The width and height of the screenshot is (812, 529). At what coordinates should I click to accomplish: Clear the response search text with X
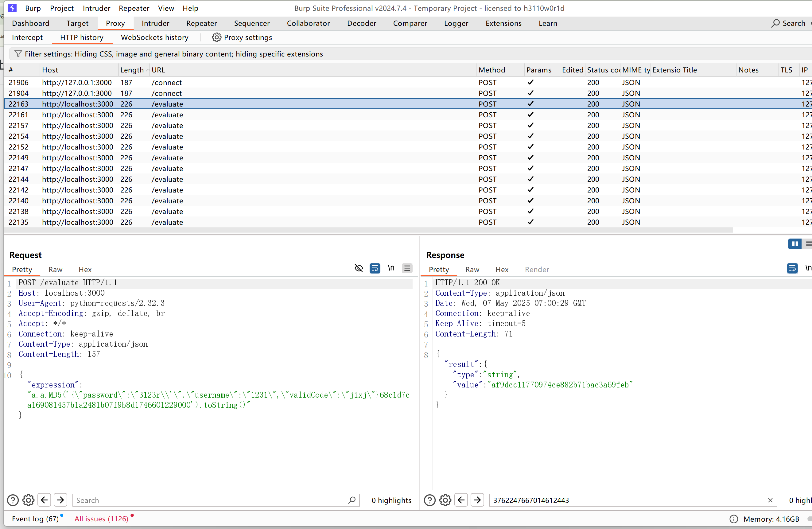770,500
